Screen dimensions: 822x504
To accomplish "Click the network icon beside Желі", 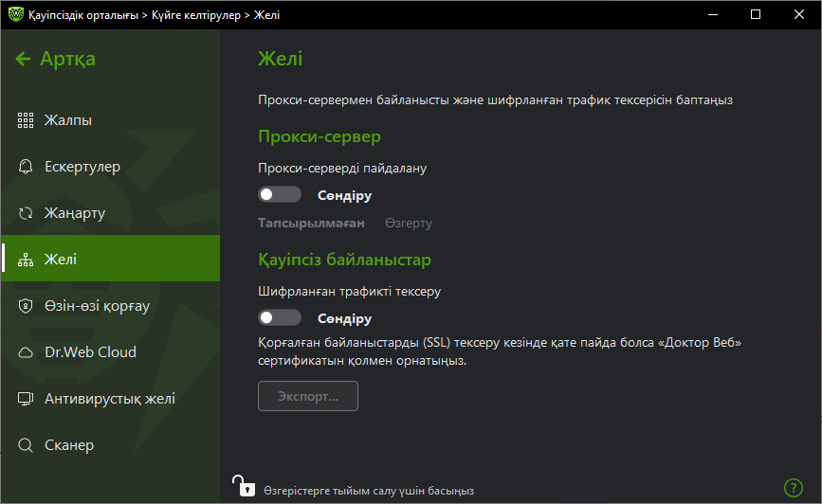I will (x=26, y=260).
